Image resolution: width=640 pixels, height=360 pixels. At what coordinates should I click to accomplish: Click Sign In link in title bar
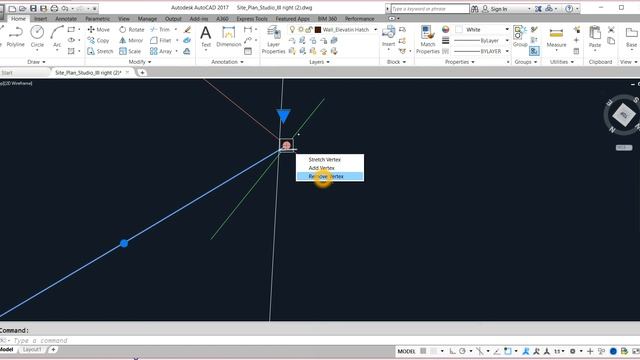(498, 9)
